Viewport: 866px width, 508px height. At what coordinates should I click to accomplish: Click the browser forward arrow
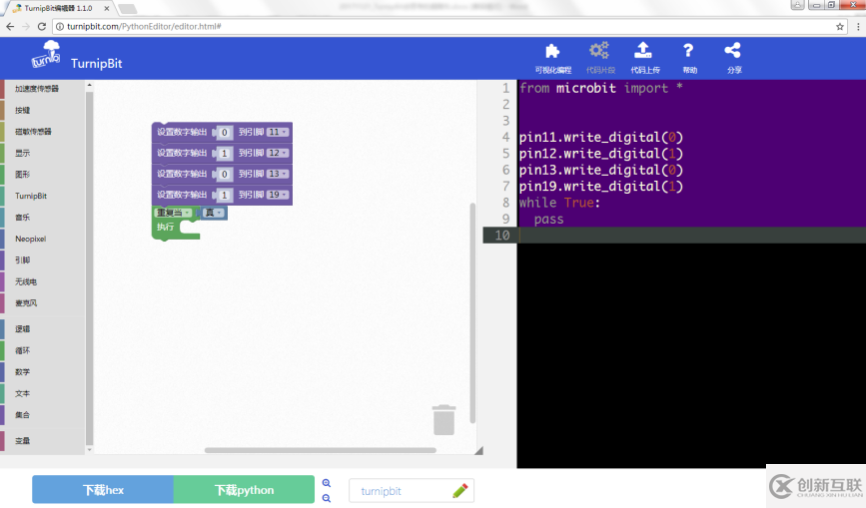(x=25, y=27)
